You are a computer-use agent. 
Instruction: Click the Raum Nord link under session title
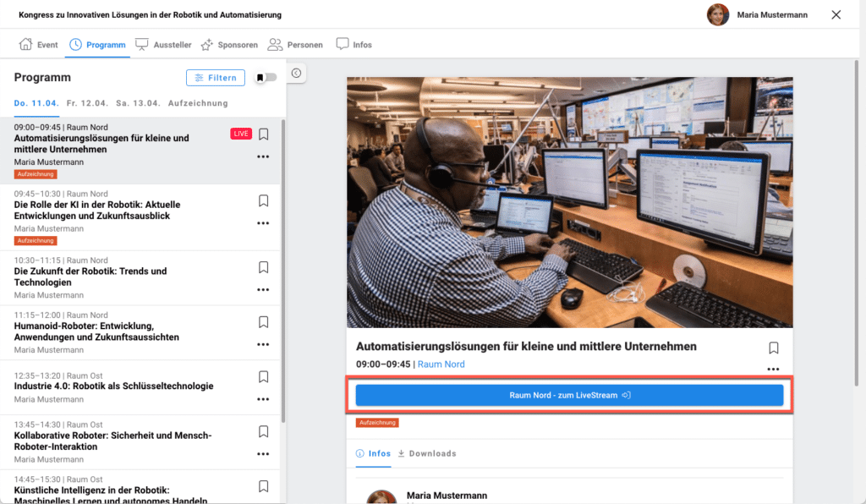tap(441, 364)
